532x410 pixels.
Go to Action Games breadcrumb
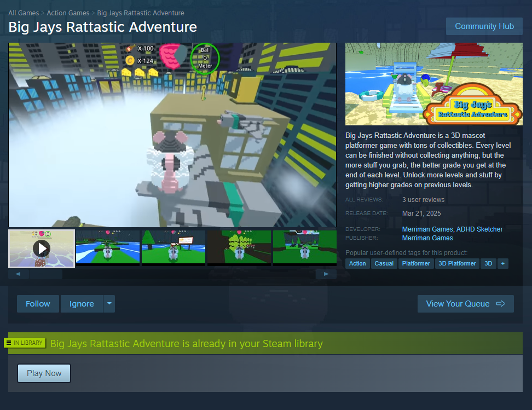tap(68, 13)
